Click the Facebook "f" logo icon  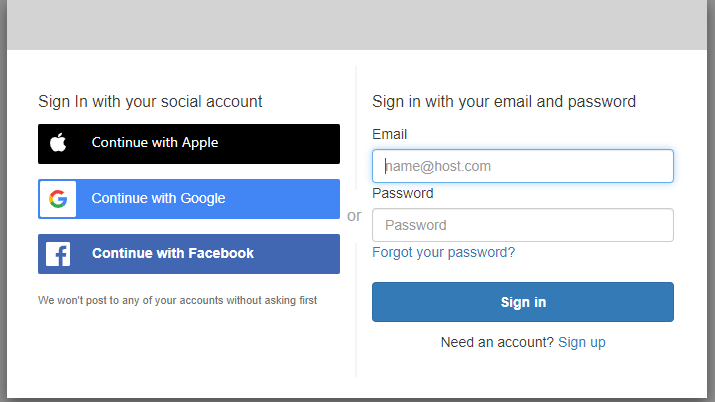pos(58,254)
